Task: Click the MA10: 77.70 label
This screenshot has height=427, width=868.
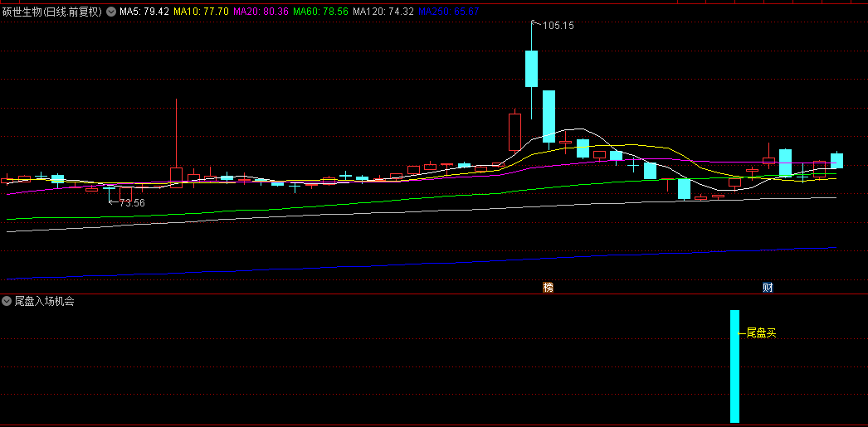Action: pos(201,12)
